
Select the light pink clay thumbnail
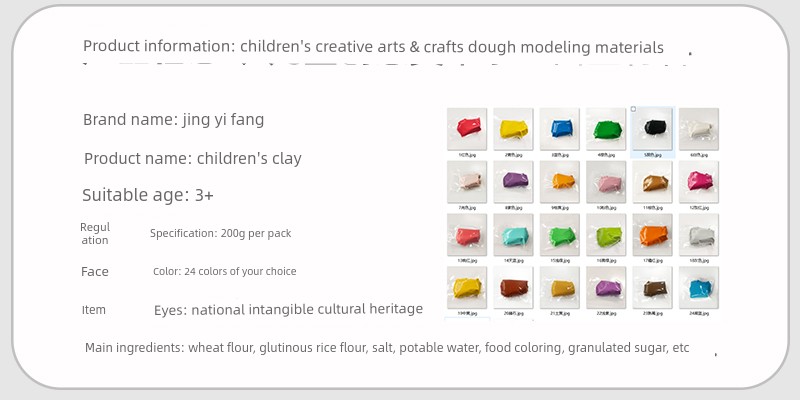coord(606,182)
